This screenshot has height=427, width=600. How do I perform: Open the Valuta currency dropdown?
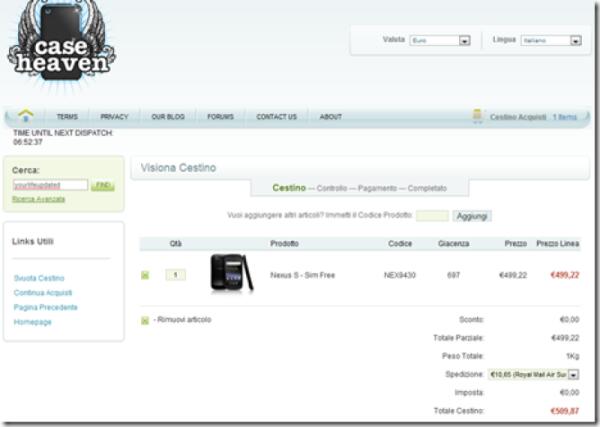(x=464, y=41)
